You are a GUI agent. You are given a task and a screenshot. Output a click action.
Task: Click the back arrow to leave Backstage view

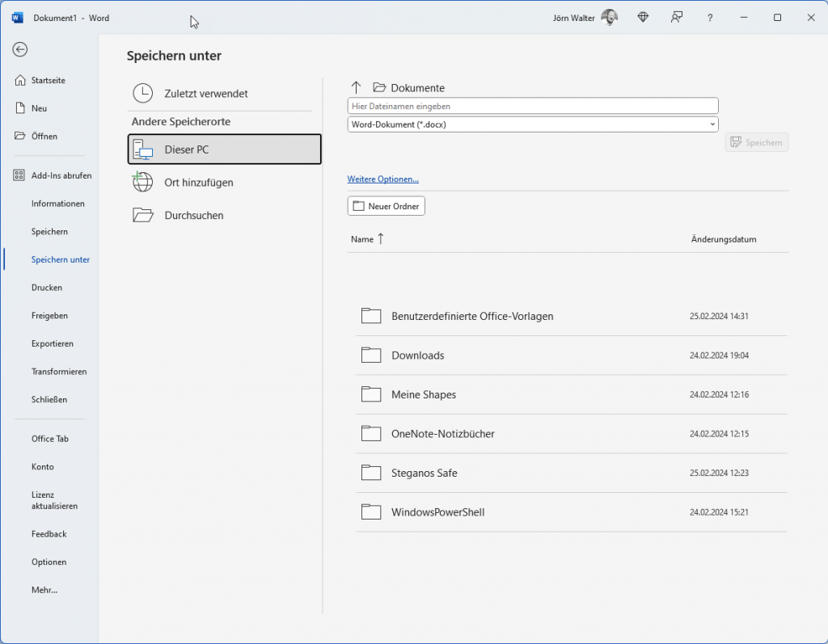19,49
